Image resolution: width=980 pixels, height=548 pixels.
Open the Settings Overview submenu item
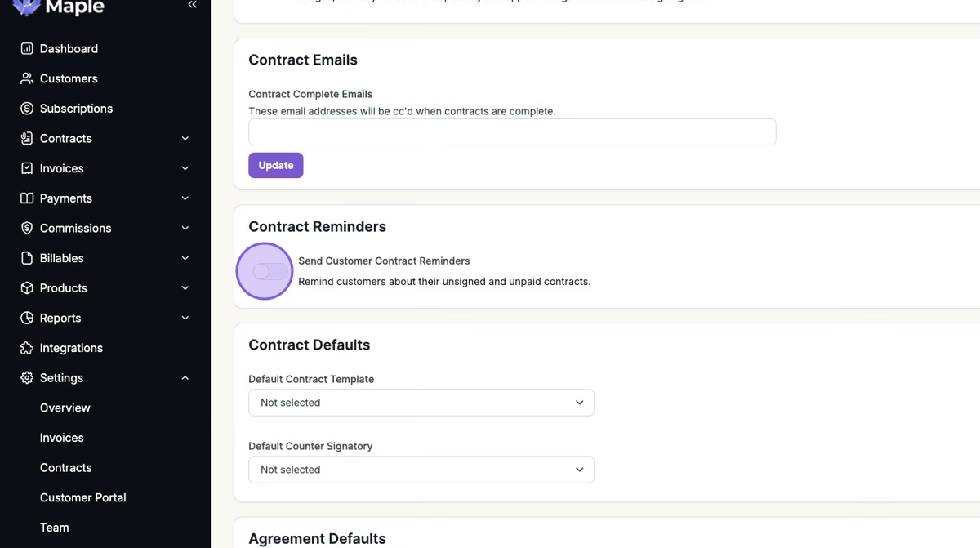click(65, 408)
